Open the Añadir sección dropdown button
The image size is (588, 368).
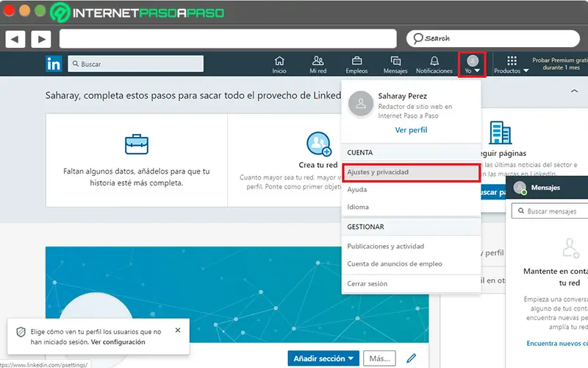[323, 358]
